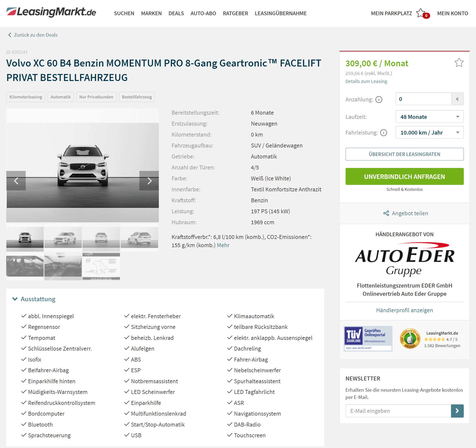Show next car photo arrow
476x448 pixels.
(x=149, y=181)
